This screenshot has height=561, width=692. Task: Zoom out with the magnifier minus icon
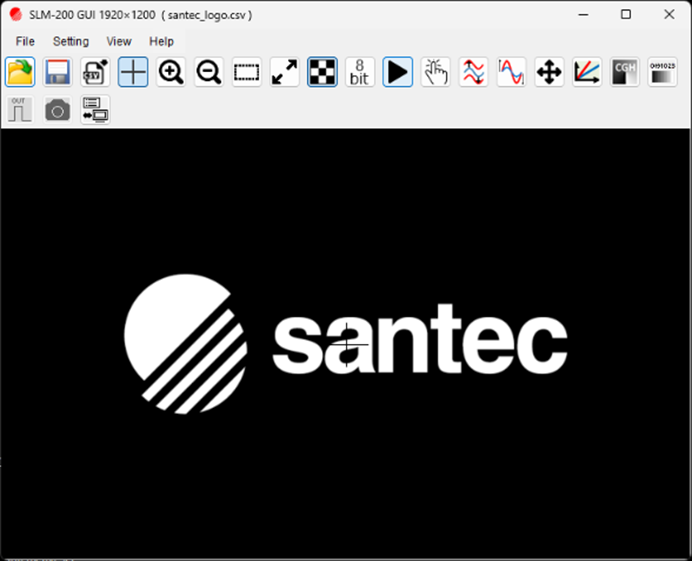[209, 72]
